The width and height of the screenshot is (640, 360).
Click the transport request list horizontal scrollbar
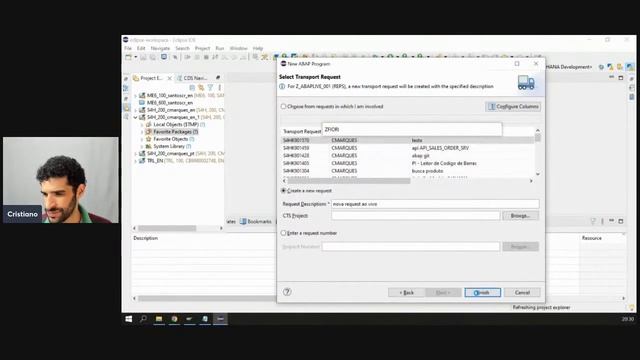click(349, 181)
